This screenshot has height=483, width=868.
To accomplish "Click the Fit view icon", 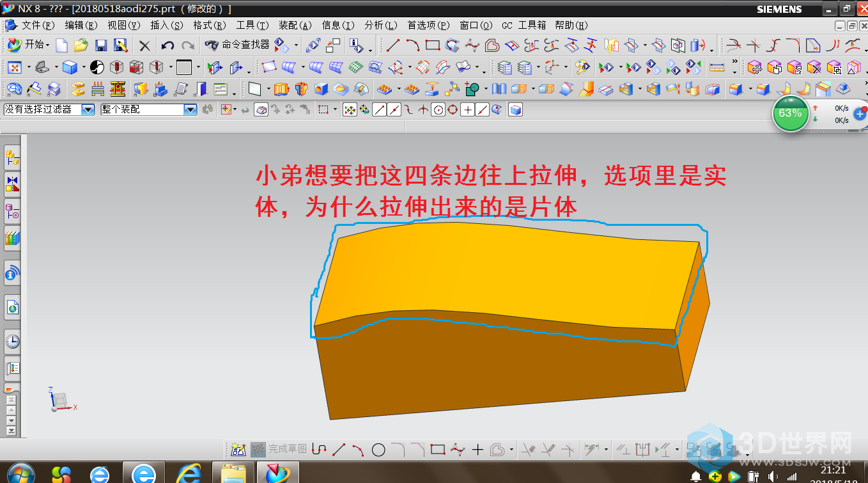I will tap(15, 67).
